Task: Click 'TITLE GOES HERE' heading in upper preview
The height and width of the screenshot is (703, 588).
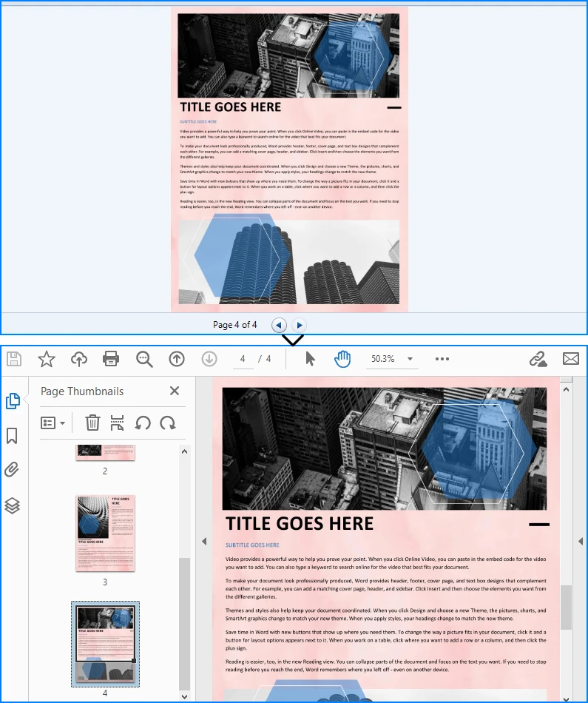Action: pos(230,107)
